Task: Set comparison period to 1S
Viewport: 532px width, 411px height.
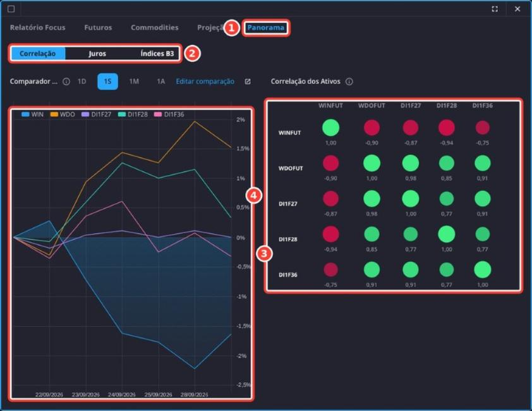Action: click(x=107, y=82)
